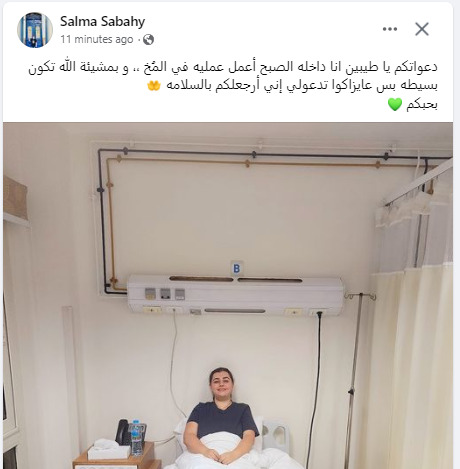This screenshot has width=460, height=469.
Task: Click the second line of Arabic post text
Action: [292, 86]
